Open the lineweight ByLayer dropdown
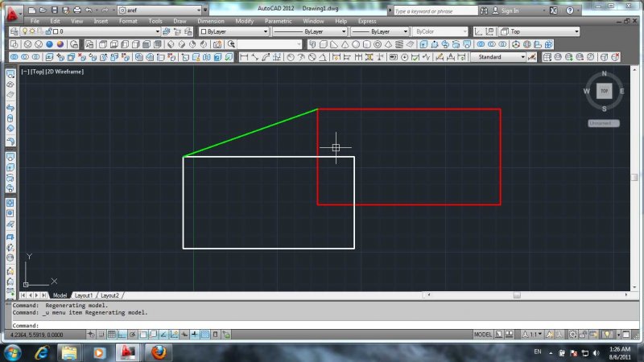Screen dimensions: 644x362 pyautogui.click(x=380, y=31)
